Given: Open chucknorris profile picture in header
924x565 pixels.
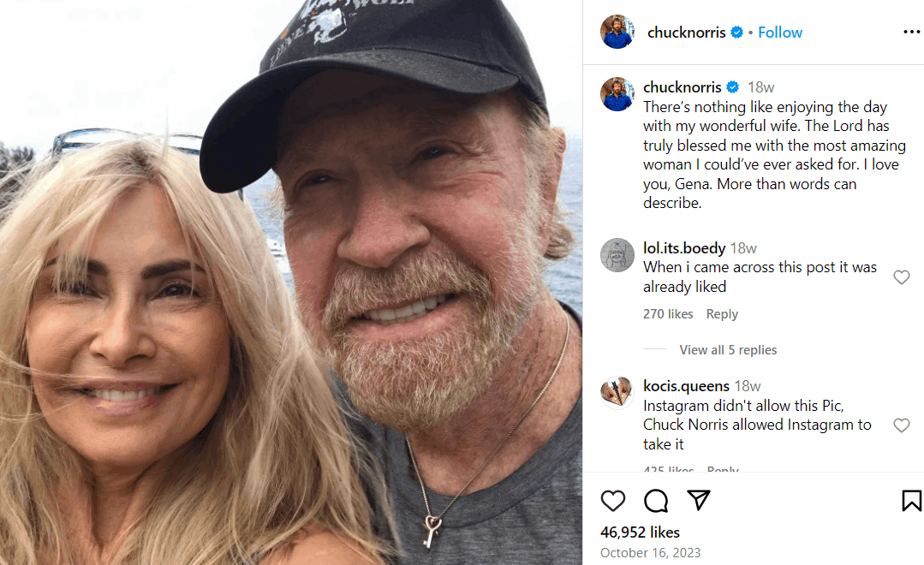Looking at the screenshot, I should pyautogui.click(x=617, y=33).
